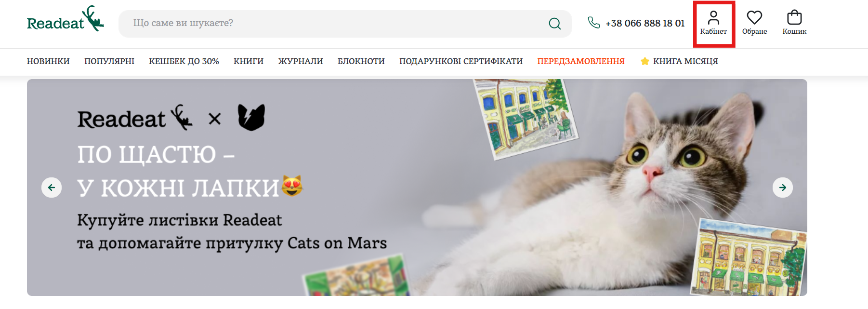
Task: Click the Readeat logo in header
Action: (x=66, y=19)
